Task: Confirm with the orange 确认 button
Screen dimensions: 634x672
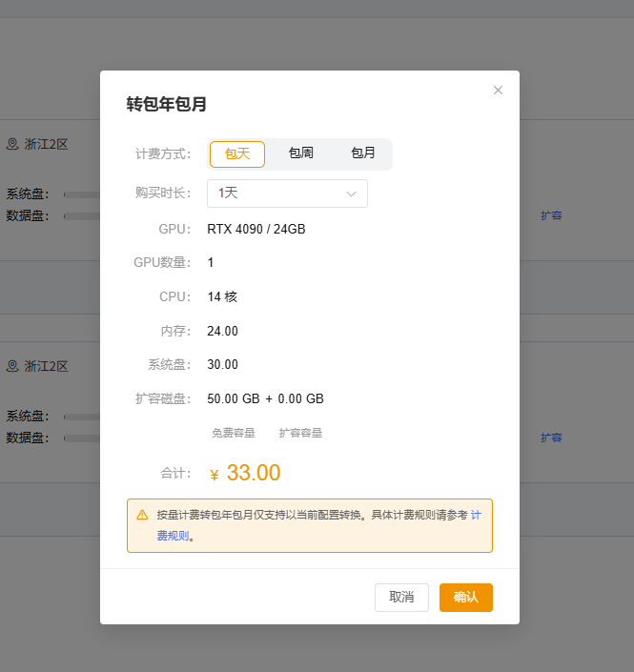Action: click(x=465, y=598)
